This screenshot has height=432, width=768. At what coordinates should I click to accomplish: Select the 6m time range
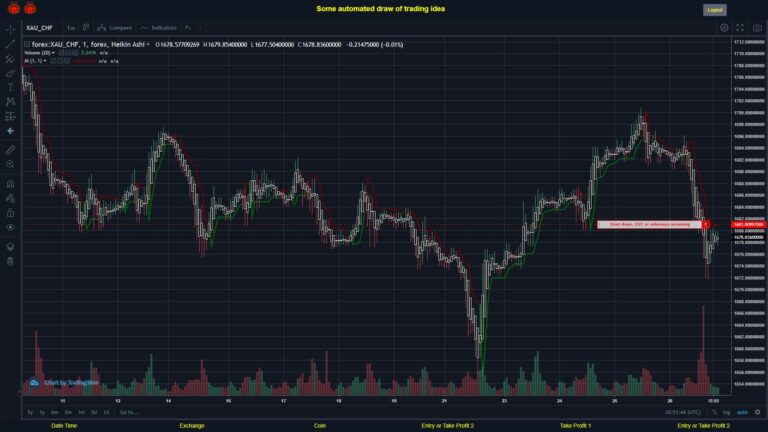tap(54, 412)
